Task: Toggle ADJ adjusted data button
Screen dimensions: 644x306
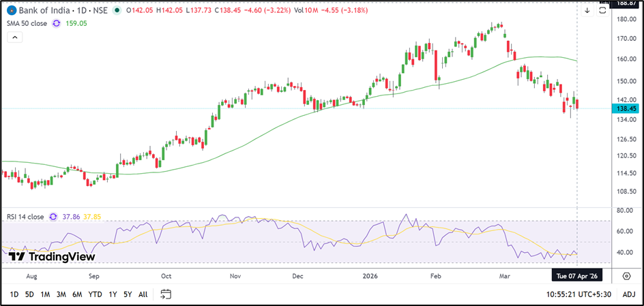Action: (x=629, y=294)
